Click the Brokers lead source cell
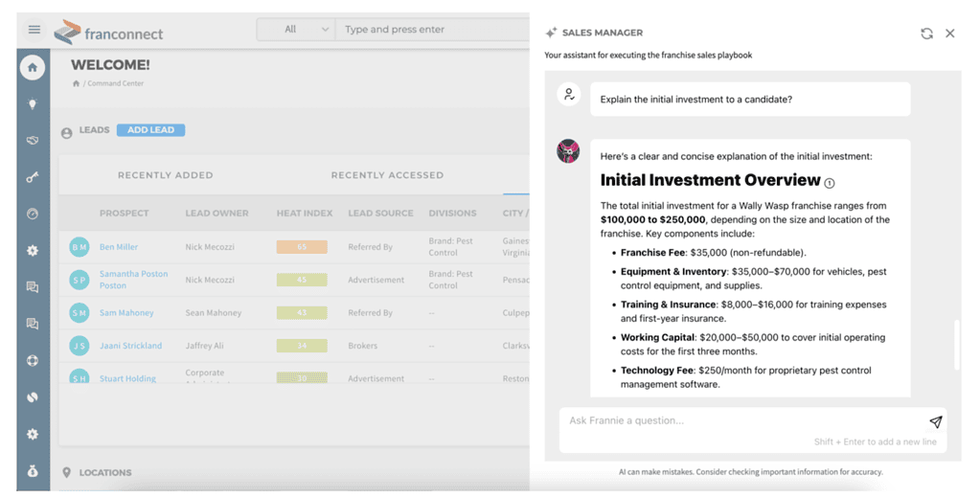The height and width of the screenshot is (498, 980). click(362, 346)
